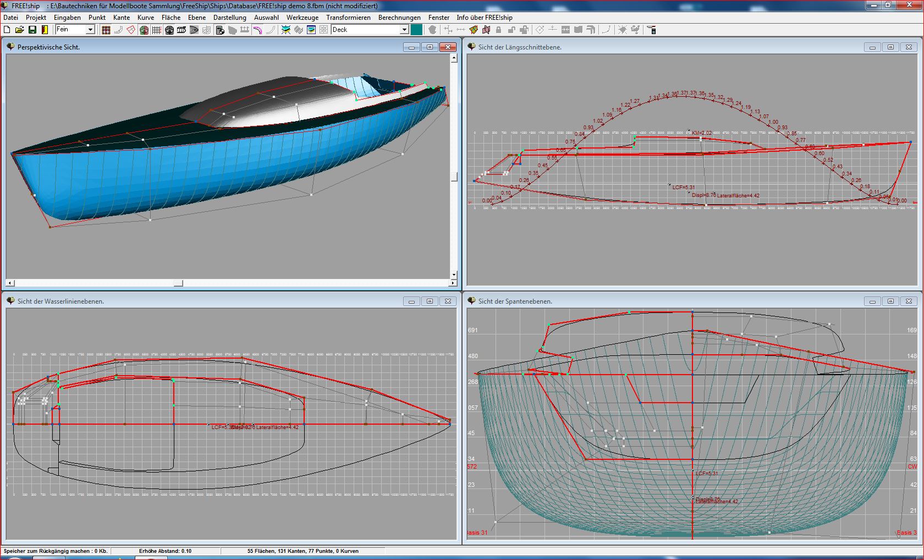Click the teal layer color swatch
Screen dimensions: 924x560
(416, 30)
